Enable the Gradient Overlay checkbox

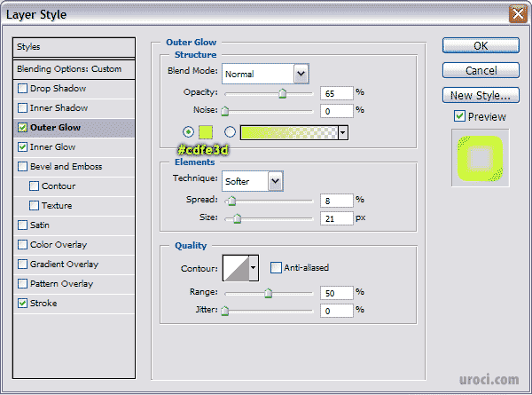click(22, 265)
